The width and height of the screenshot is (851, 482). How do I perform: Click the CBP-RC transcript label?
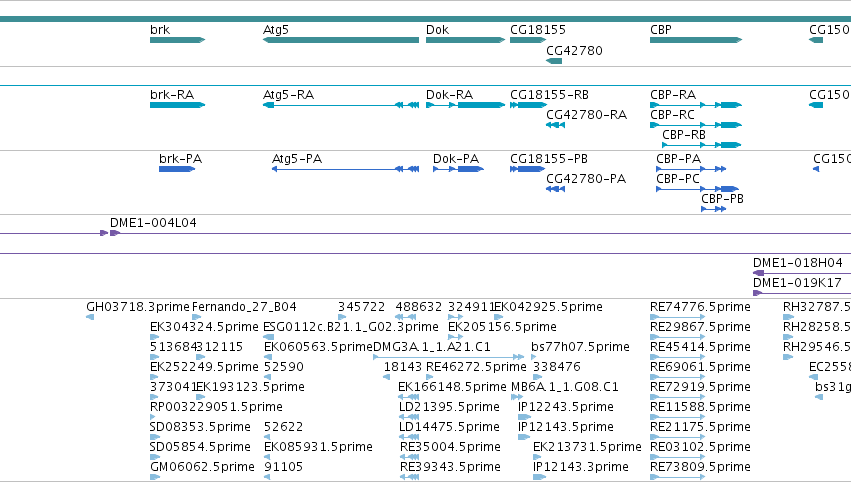click(672, 115)
